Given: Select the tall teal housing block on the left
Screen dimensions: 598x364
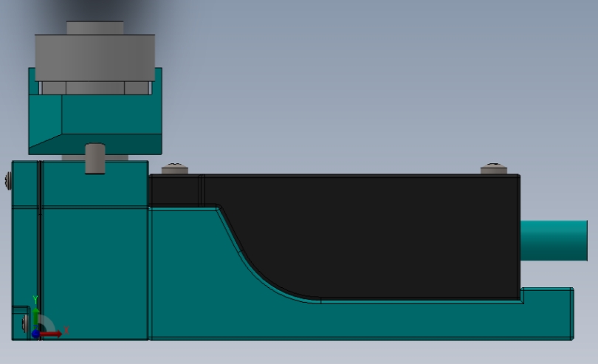Looking at the screenshot, I should (x=80, y=250).
